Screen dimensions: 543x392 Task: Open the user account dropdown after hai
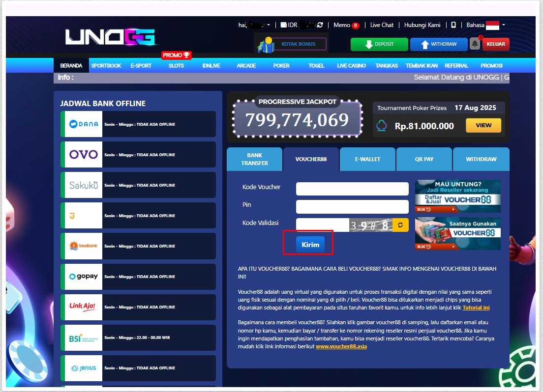click(x=269, y=25)
